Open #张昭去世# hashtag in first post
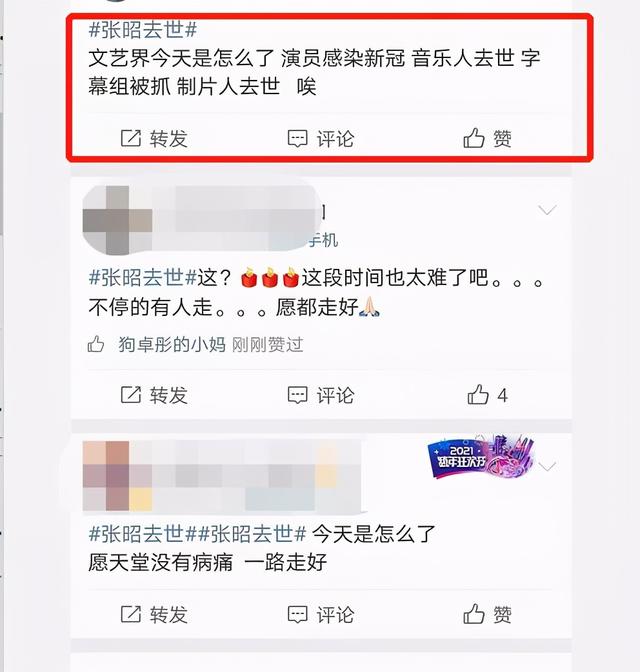The width and height of the screenshot is (640, 672). [143, 30]
